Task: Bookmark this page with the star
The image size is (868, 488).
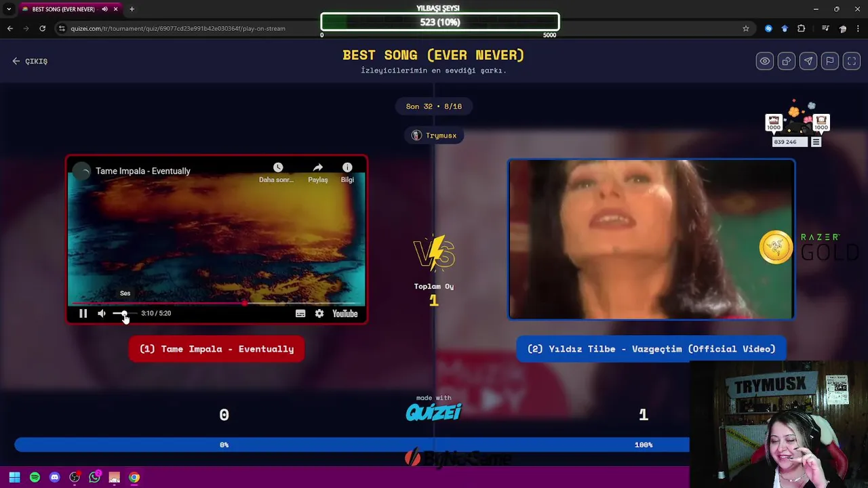Action: [746, 28]
